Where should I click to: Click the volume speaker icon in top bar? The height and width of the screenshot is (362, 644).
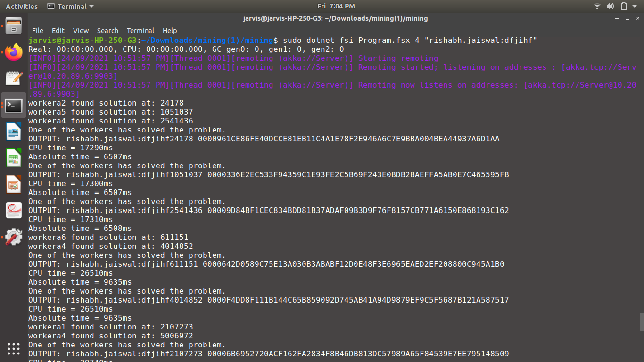coord(610,6)
